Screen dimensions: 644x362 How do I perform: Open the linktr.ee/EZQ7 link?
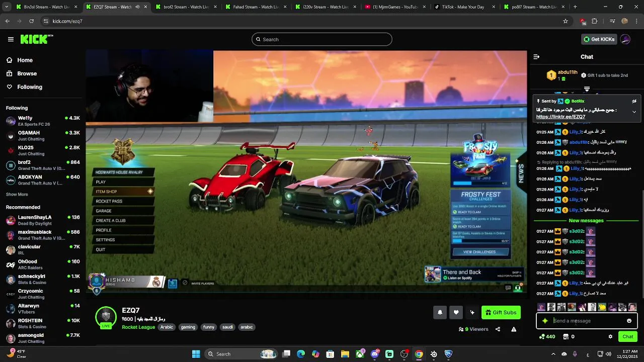[560, 117]
